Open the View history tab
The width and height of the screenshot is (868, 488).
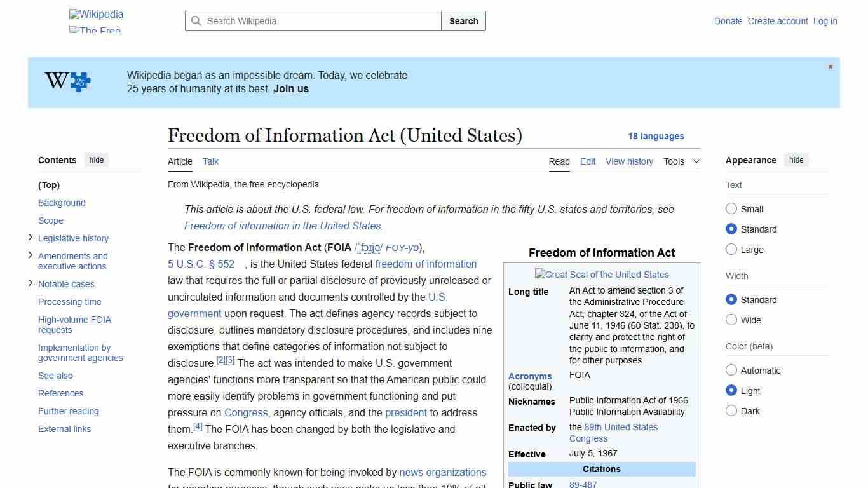click(629, 161)
